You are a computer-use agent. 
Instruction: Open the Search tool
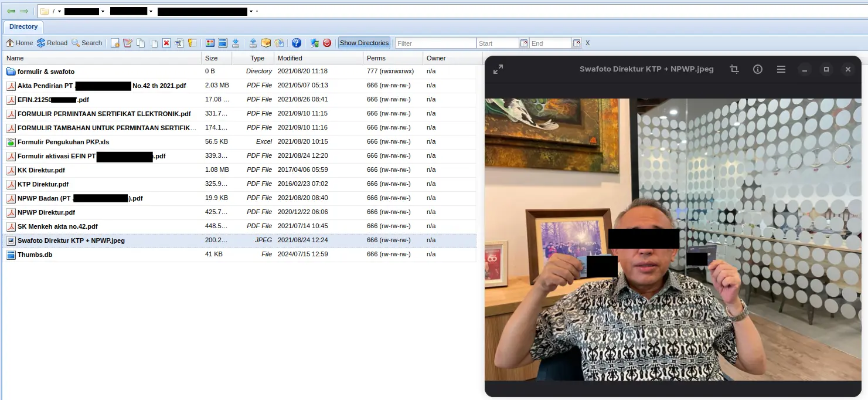87,43
